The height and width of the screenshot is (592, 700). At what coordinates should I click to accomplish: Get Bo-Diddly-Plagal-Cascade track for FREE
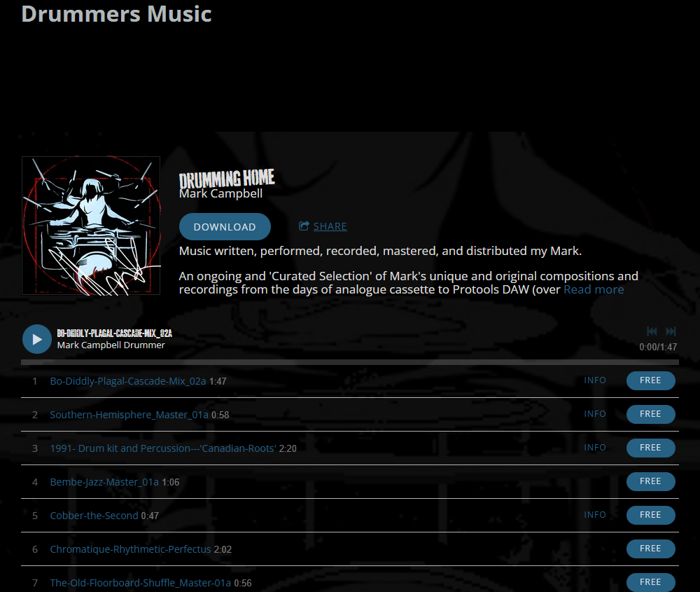650,380
